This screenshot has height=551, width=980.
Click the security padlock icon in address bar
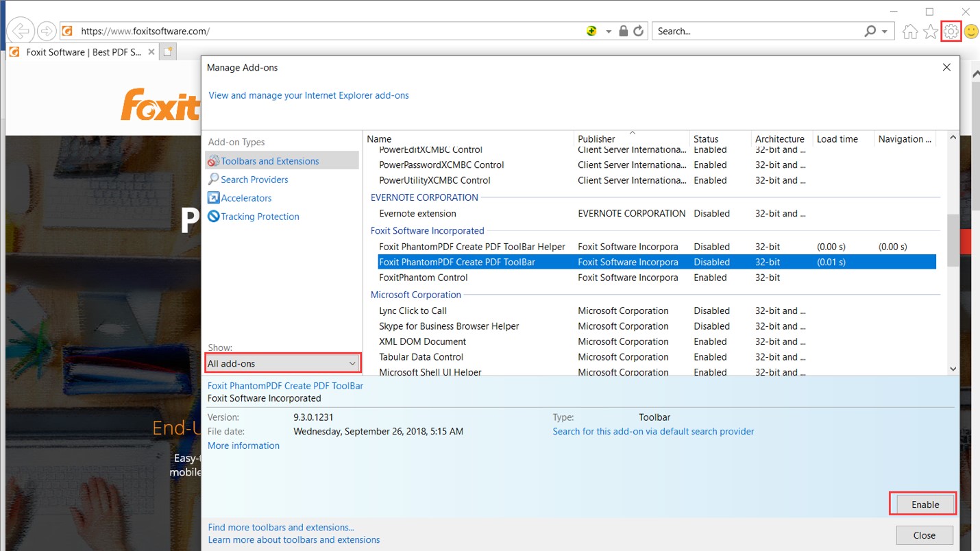coord(623,31)
